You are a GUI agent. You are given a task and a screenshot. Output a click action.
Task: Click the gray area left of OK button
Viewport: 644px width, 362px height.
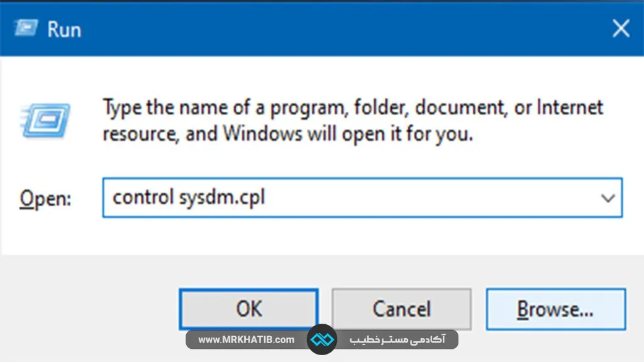pos(88,309)
